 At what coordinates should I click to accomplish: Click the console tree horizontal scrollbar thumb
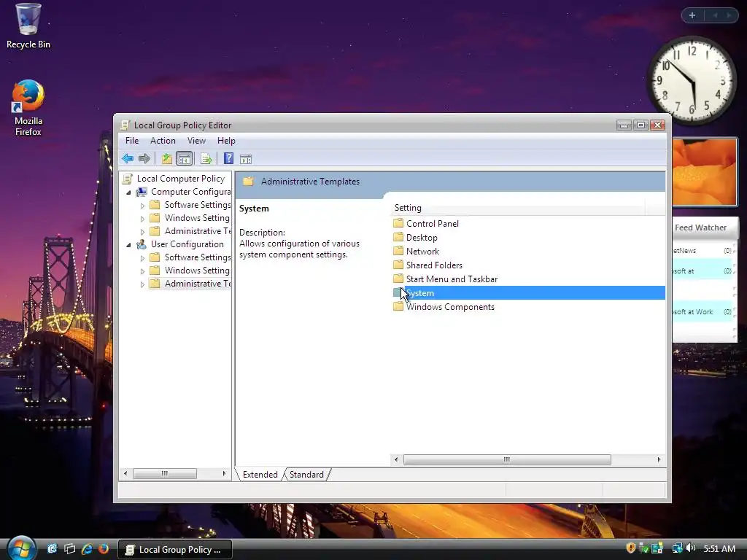[164, 473]
